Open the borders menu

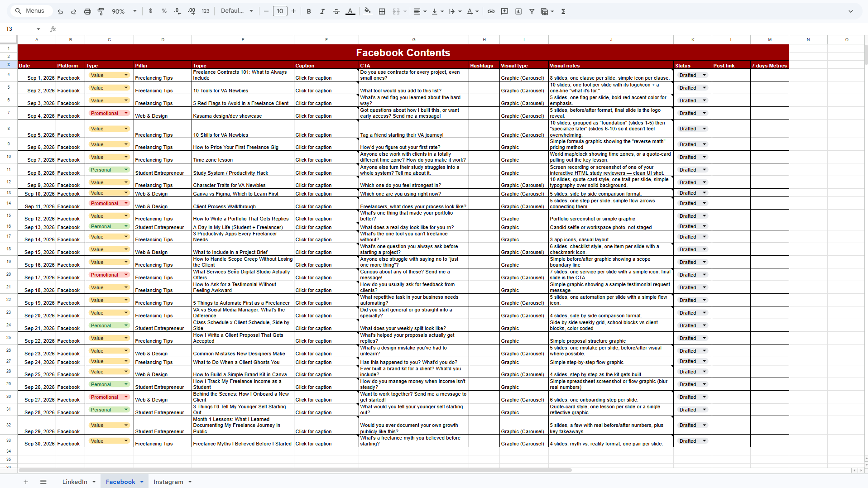pos(382,11)
